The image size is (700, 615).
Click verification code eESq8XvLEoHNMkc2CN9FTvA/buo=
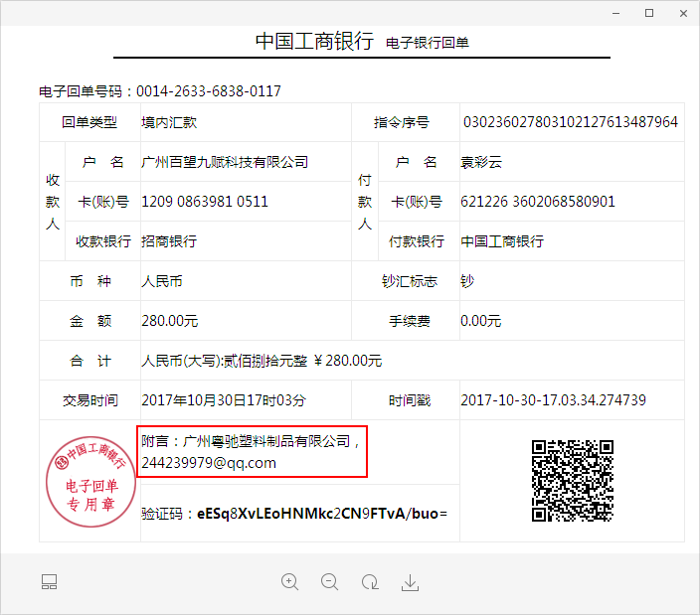tap(322, 514)
